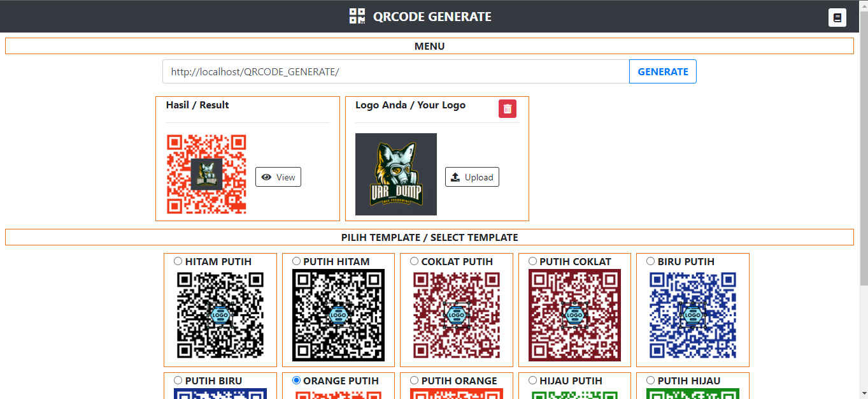View the generated QR code result
868x399 pixels.
[x=278, y=177]
